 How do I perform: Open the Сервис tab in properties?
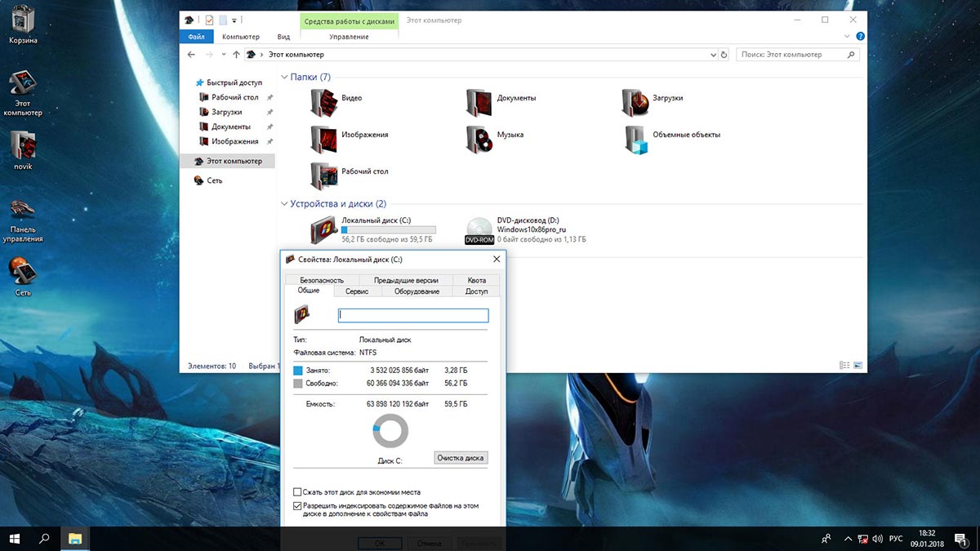point(357,291)
